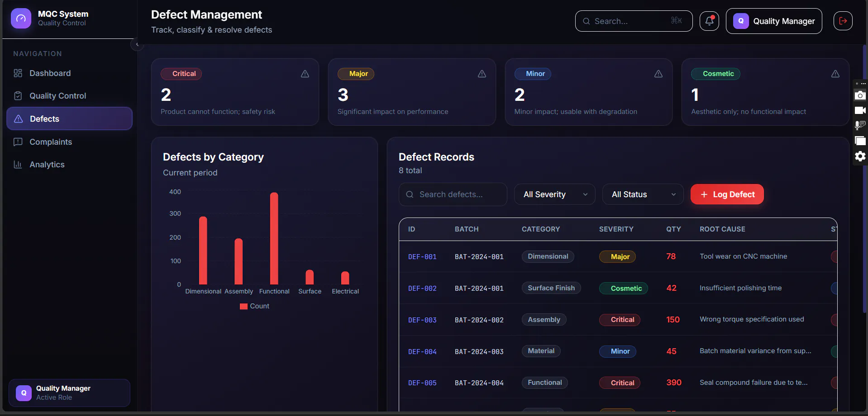This screenshot has width=868, height=416.
Task: Focus the Search defects input
Action: (453, 194)
